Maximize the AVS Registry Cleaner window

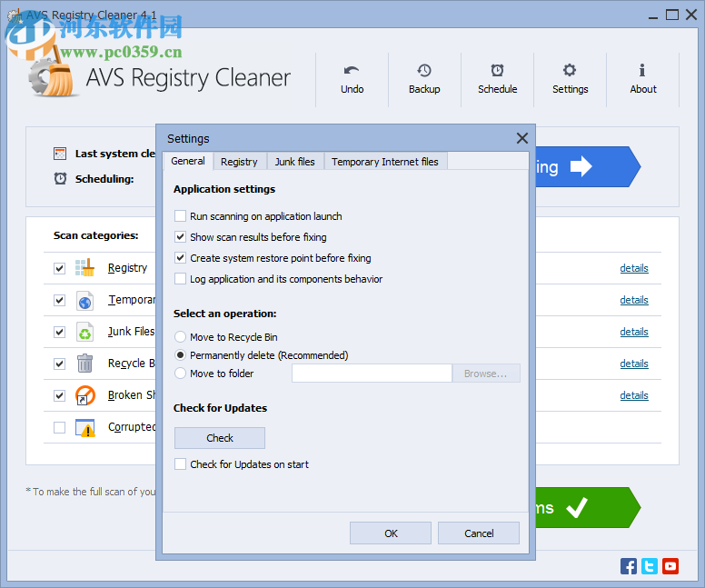[672, 15]
